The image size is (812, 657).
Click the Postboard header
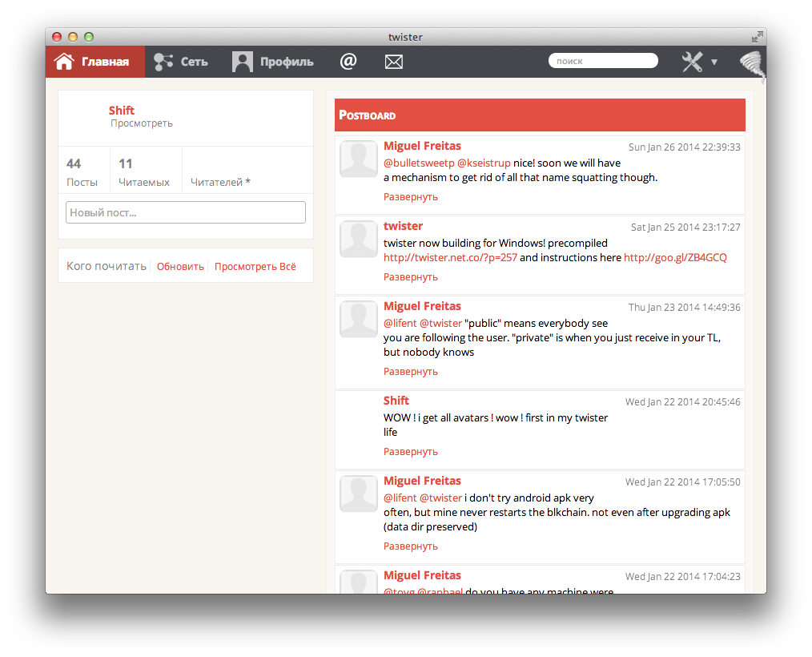coord(540,115)
